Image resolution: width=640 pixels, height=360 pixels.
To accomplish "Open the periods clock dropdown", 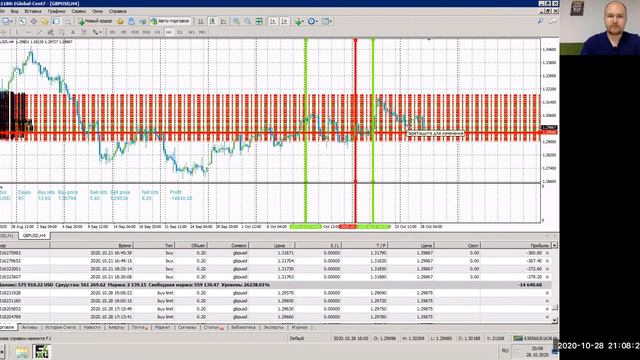I will click(x=313, y=21).
